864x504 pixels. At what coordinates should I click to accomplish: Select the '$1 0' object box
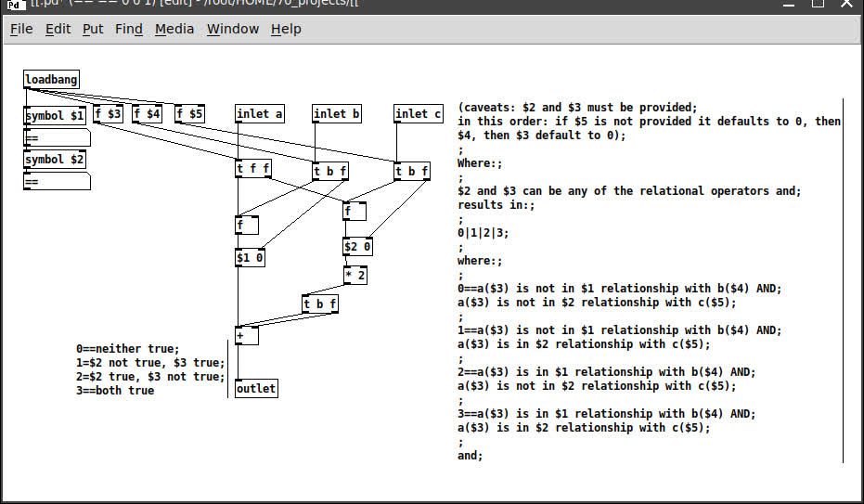pyautogui.click(x=251, y=258)
